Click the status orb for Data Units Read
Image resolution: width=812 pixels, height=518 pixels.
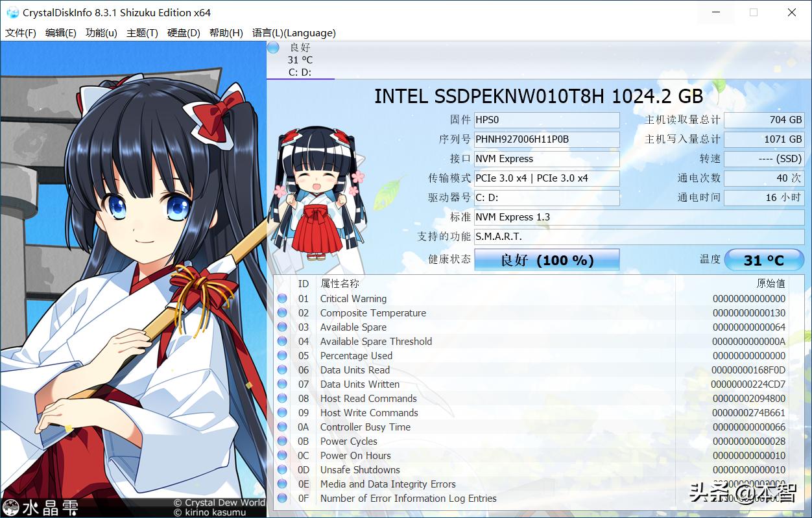(x=282, y=370)
